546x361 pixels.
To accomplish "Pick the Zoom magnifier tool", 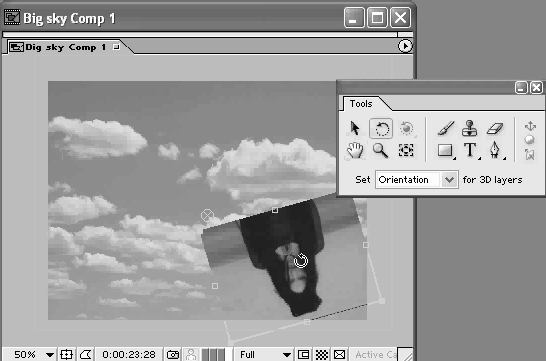I will [x=380, y=150].
